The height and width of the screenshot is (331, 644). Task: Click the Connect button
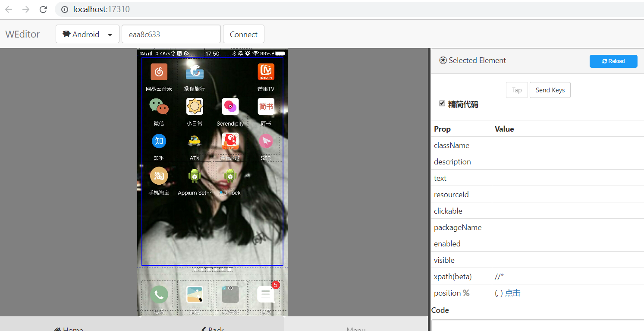244,34
